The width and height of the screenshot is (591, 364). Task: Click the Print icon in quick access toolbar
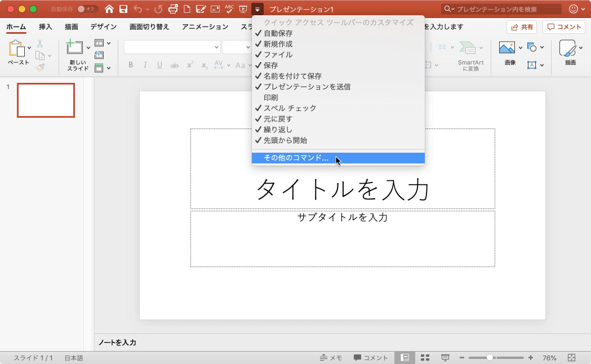[174, 9]
